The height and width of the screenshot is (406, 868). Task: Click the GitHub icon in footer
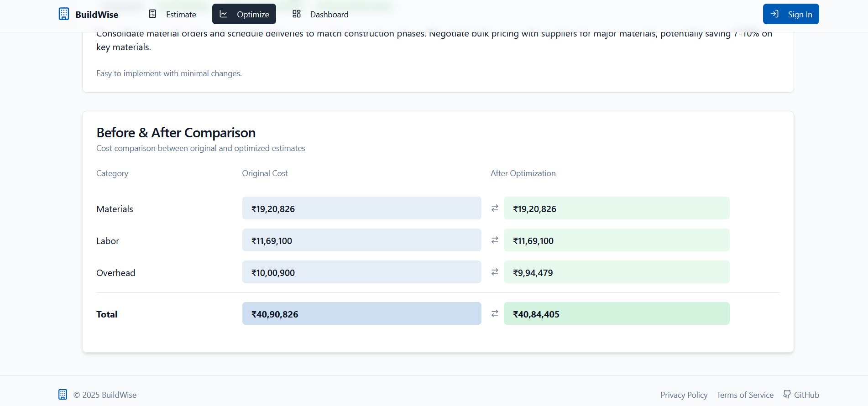pyautogui.click(x=787, y=394)
